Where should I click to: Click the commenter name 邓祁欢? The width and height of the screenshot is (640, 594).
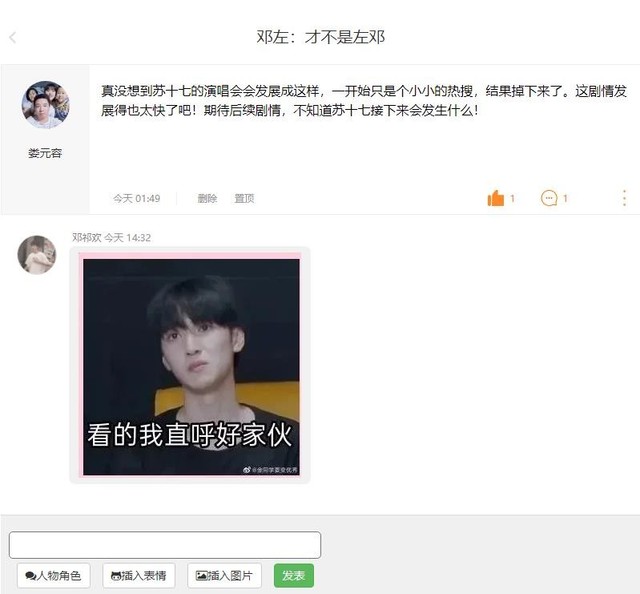87,238
